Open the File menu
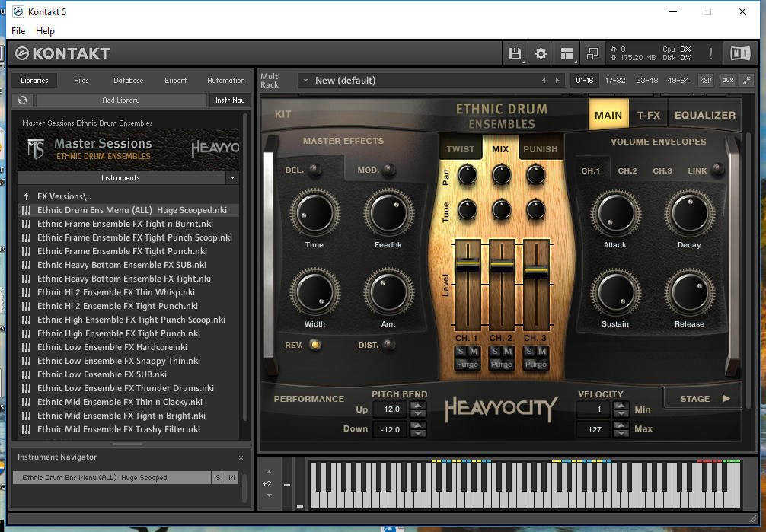Viewport: 766px width, 532px height. (18, 30)
